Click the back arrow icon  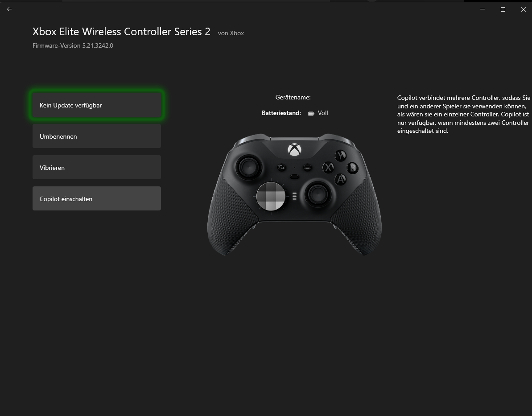[9, 9]
